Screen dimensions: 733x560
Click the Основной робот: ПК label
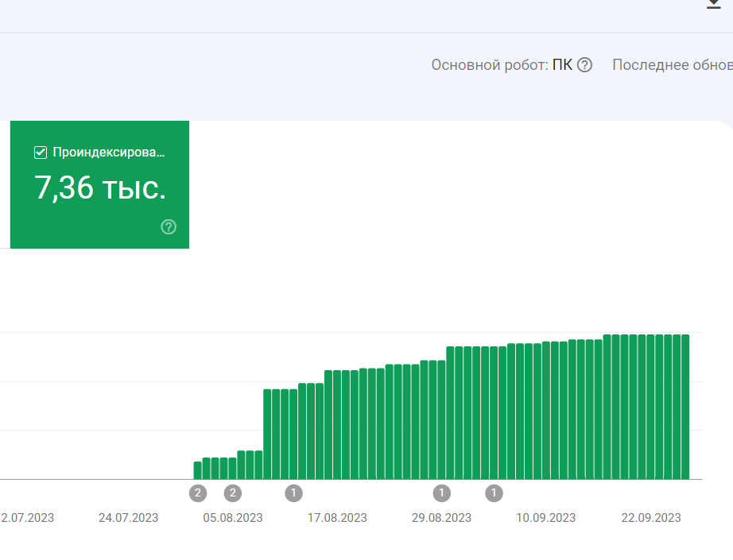502,65
